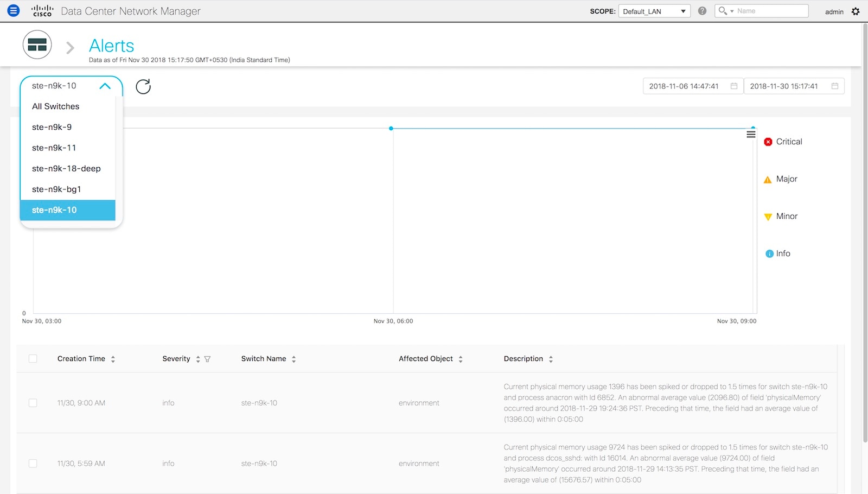
Task: Toggle the Minor series label
Action: pos(787,216)
